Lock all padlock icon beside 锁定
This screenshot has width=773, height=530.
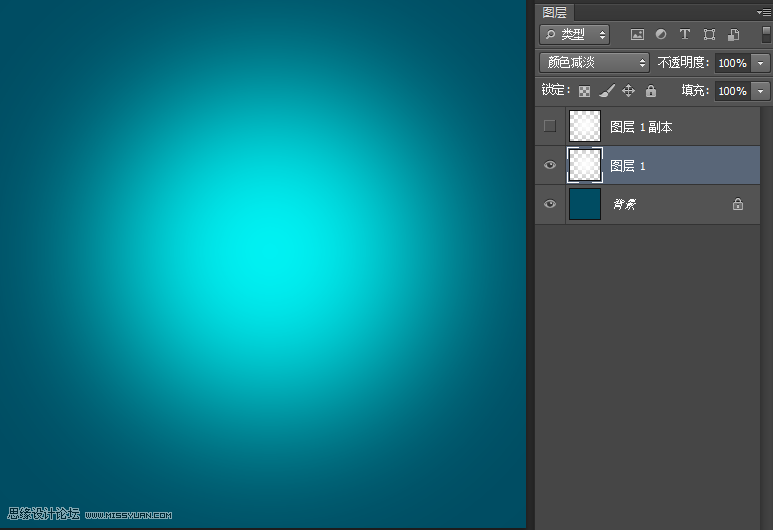click(x=651, y=91)
